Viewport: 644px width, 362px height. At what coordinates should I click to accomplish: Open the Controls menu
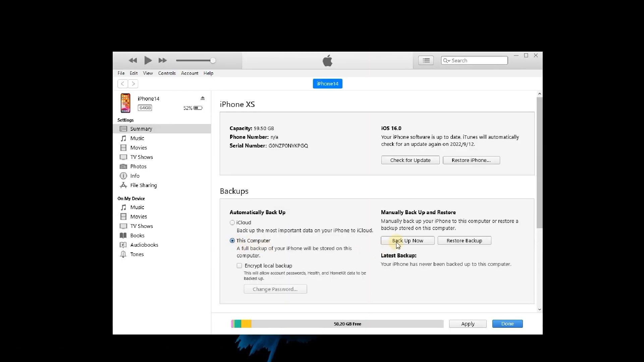pyautogui.click(x=167, y=73)
